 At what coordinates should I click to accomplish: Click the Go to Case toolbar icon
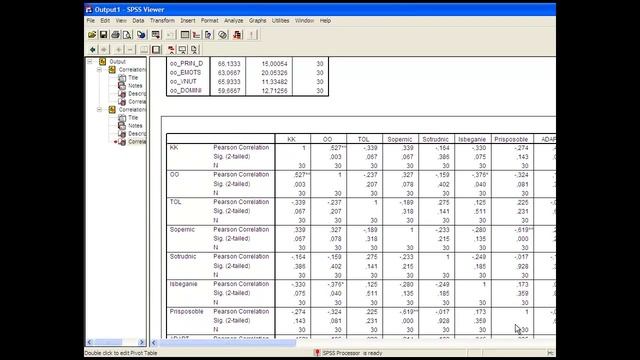click(x=196, y=35)
